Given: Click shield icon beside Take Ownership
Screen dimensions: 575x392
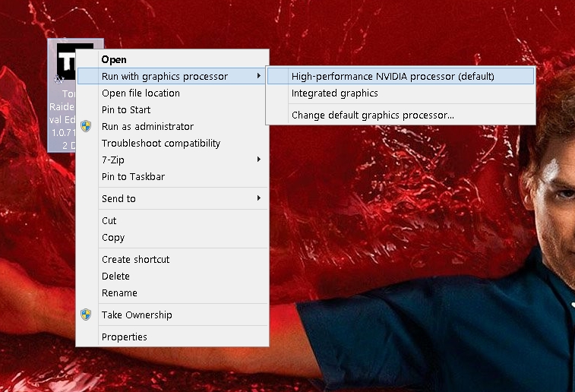Looking at the screenshot, I should [86, 315].
